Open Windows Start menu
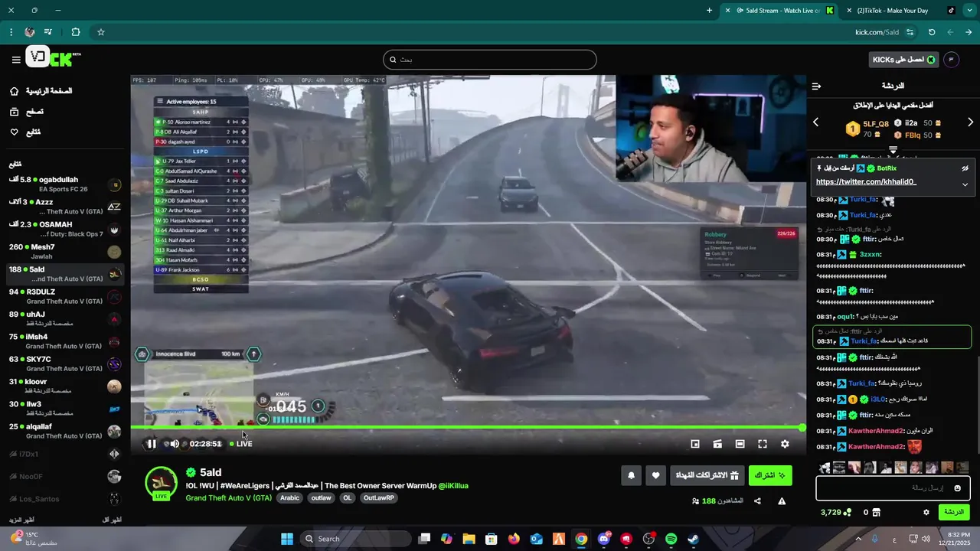Image resolution: width=980 pixels, height=551 pixels. [287, 539]
